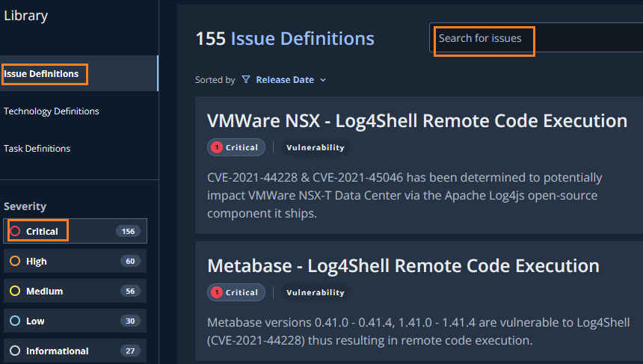Viewport: 643px width, 364px height.
Task: Click the red Critical badge on Metabase issue
Action: (x=236, y=293)
